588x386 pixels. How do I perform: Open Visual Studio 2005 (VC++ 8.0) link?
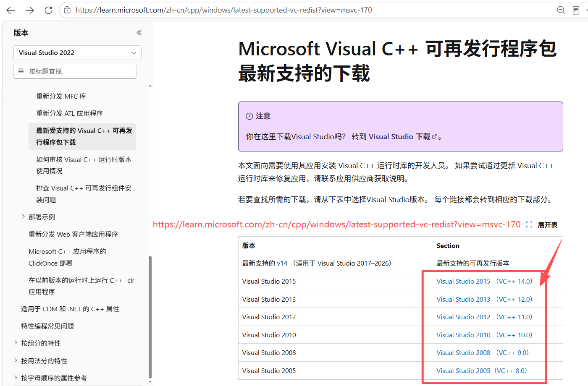[x=482, y=370]
